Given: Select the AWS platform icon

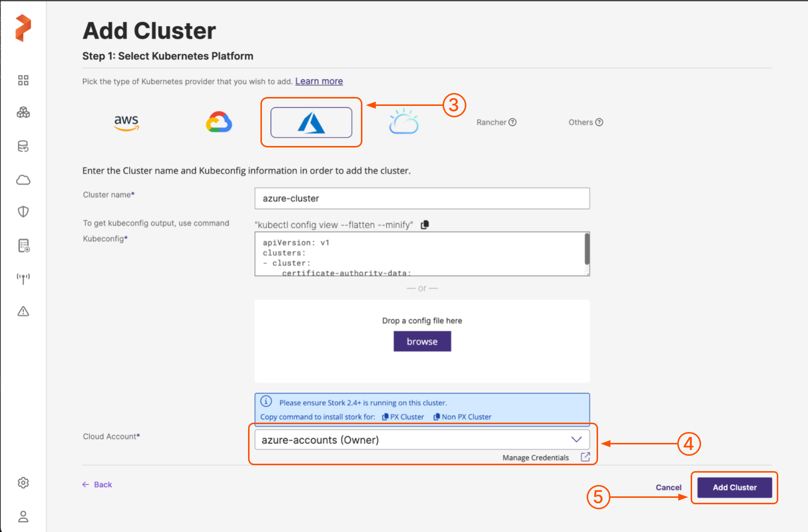Looking at the screenshot, I should [x=126, y=122].
